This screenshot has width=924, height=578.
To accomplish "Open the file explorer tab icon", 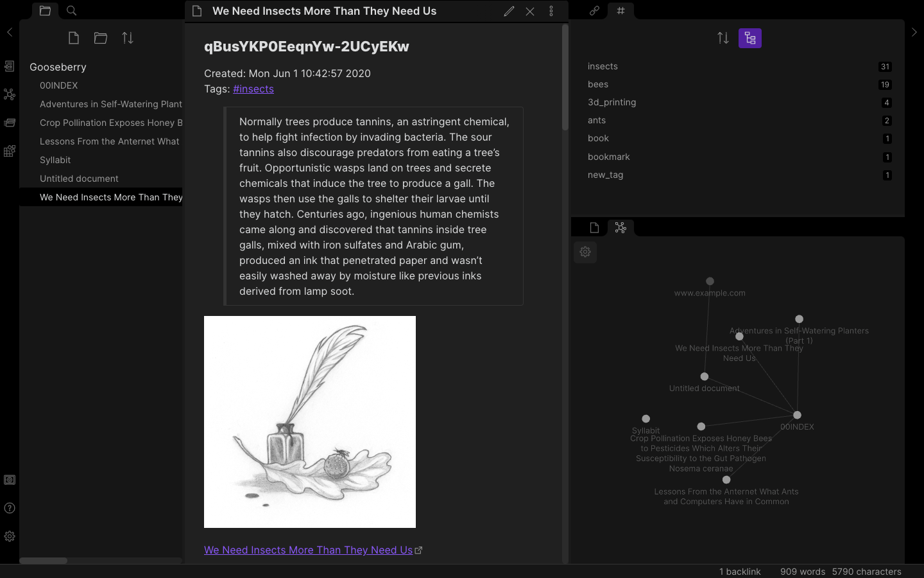I will [x=45, y=11].
